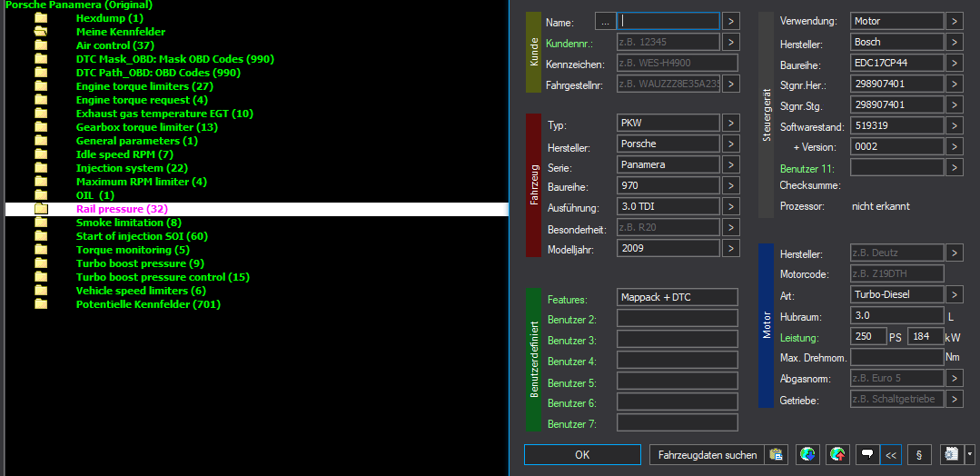Viewport: 980px width, 476px height.
Task: Click the folder icon of Engine torque request
Action: [x=41, y=100]
